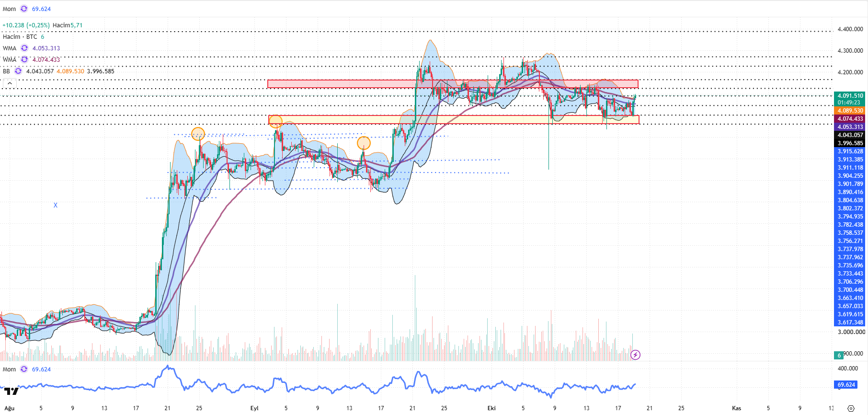Viewport: 868px width, 415px height.
Task: Click the green 6 volume scale label
Action: point(839,355)
